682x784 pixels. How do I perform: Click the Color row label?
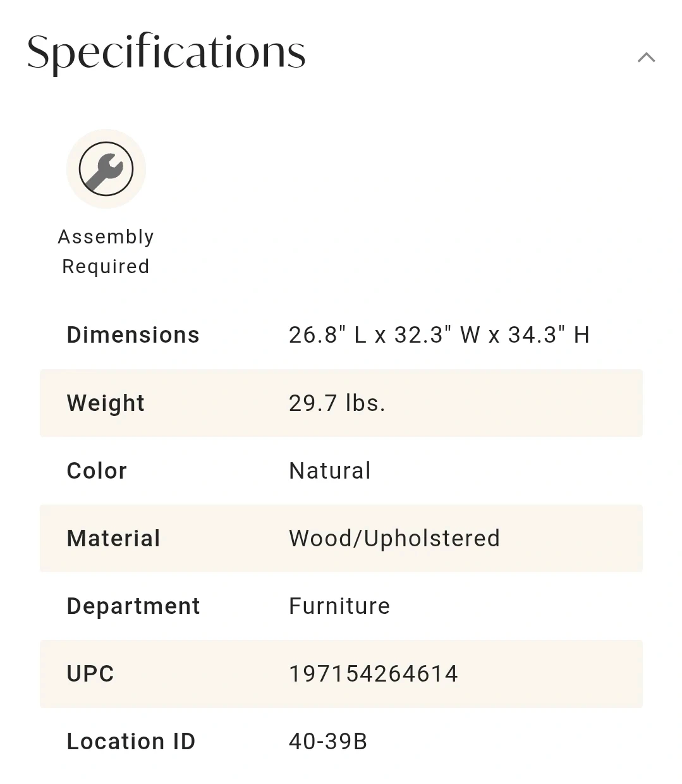[x=97, y=471]
